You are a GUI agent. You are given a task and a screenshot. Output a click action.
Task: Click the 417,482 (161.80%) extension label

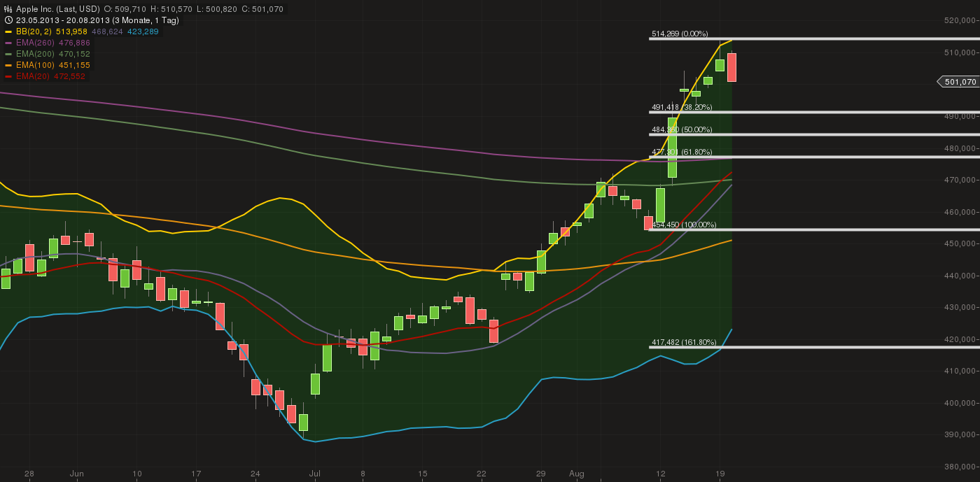click(683, 342)
